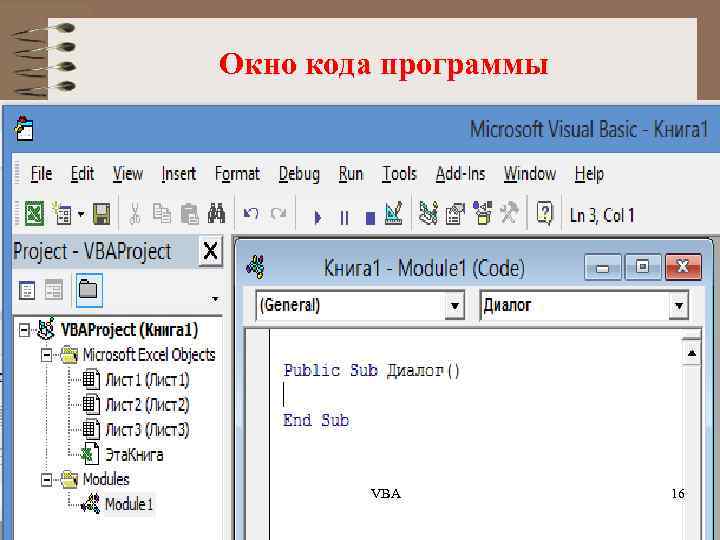The height and width of the screenshot is (540, 720).
Task: Open the Debug menu
Action: (299, 174)
